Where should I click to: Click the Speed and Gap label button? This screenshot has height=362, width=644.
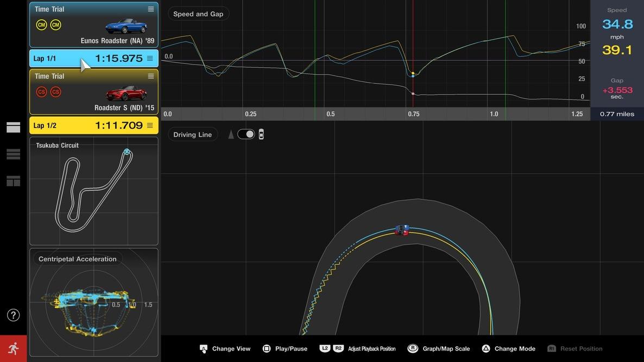[199, 12]
